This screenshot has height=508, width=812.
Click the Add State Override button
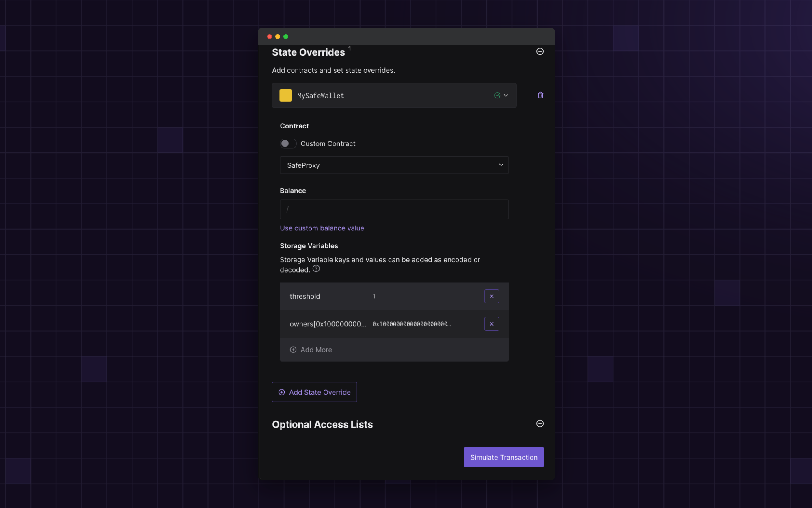coord(314,392)
